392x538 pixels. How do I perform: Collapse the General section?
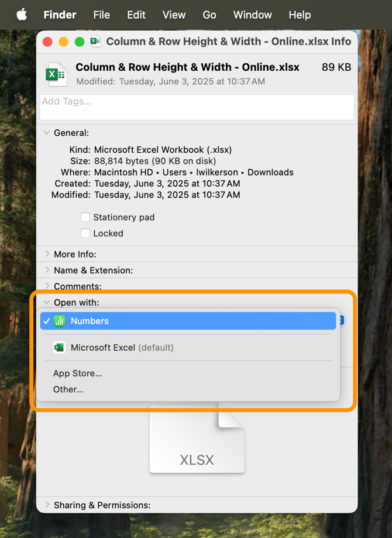pyautogui.click(x=47, y=132)
